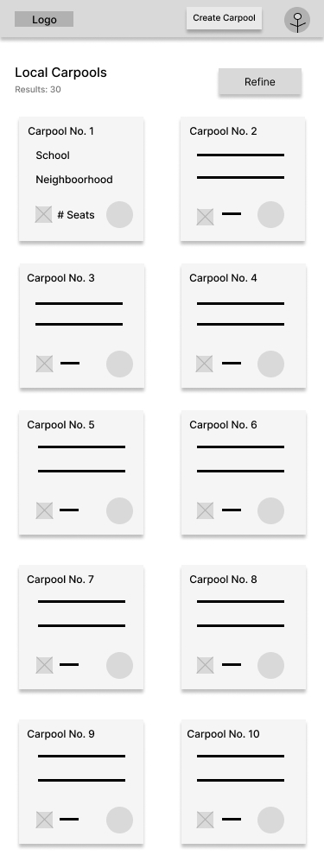324x868 pixels.
Task: Click the image placeholder in Carpool No. 9
Action: click(44, 820)
